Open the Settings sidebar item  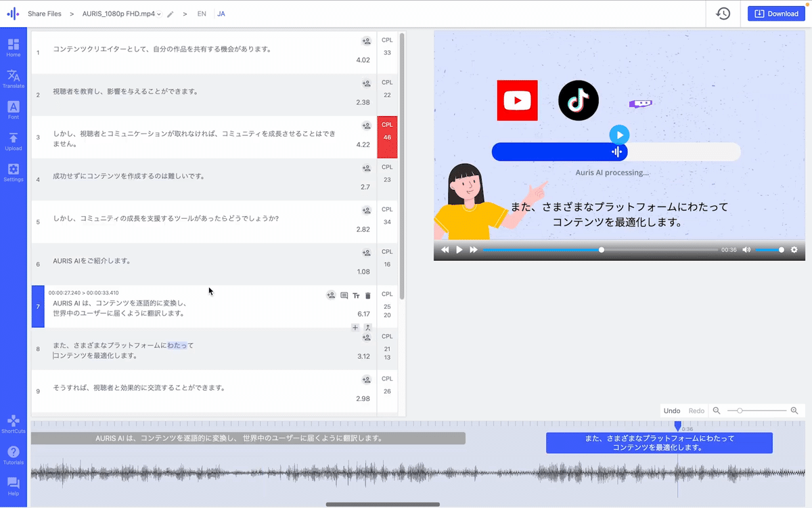[14, 172]
